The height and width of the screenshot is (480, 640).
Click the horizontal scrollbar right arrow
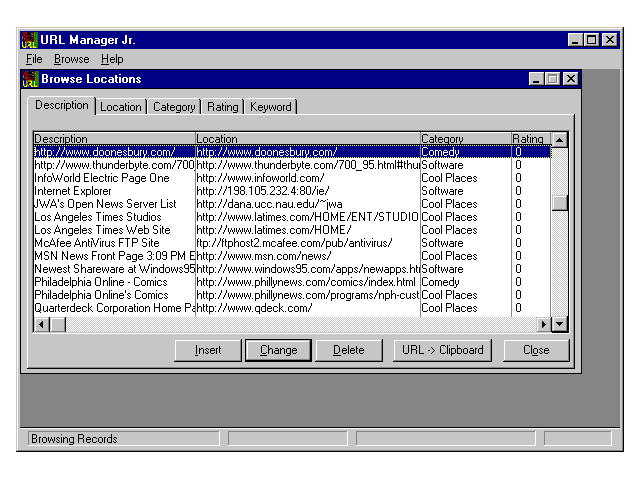(545, 324)
